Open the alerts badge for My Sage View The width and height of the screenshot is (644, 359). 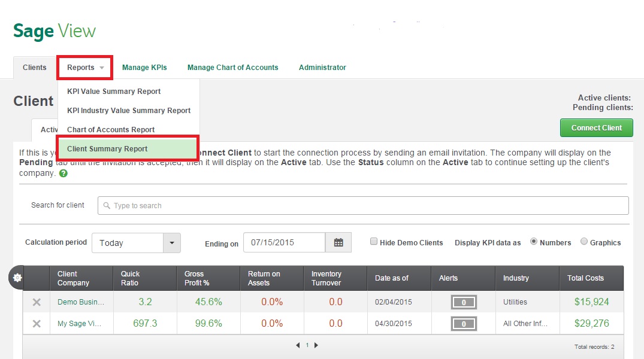(x=463, y=324)
